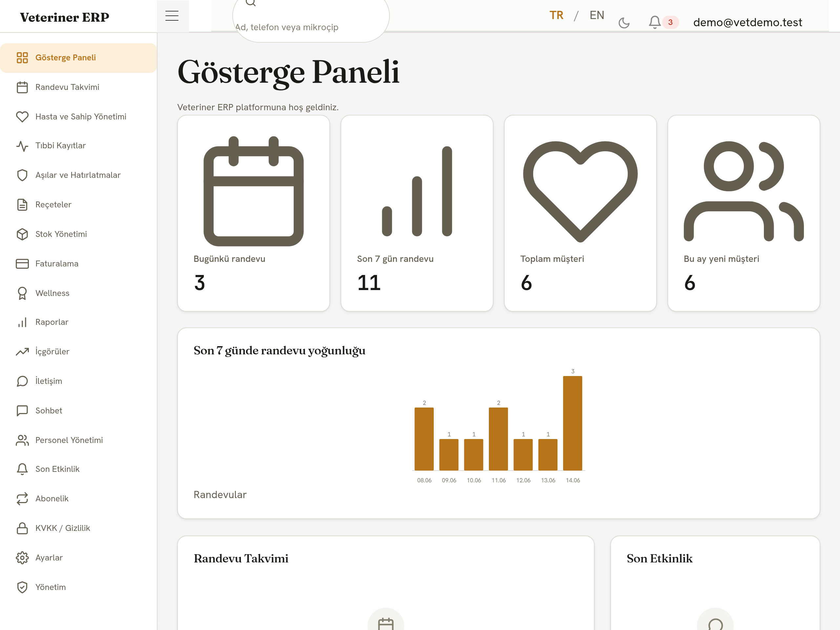Screen dimensions: 840x630
Task: Click the round speech bubble icon for İletişim
Action: point(22,381)
